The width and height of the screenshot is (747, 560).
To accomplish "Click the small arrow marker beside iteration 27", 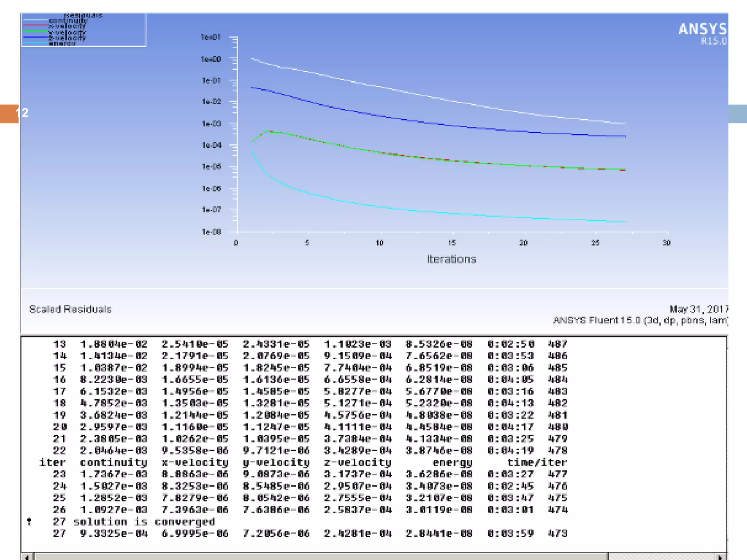I will point(29,522).
